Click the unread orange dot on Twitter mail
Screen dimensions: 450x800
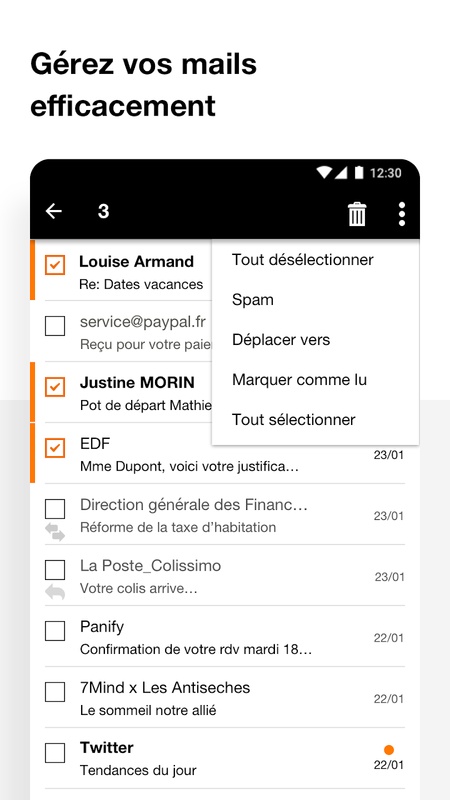pos(389,749)
